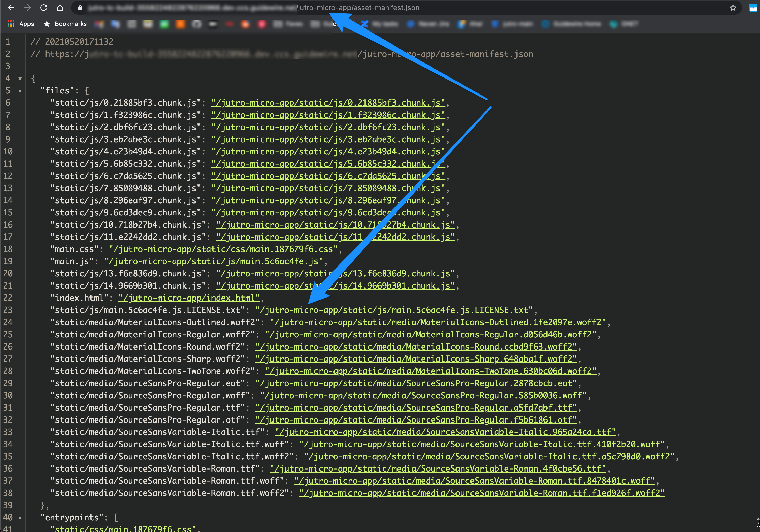Open the SourceSansPro-Regular.f5b61861.otf link

(x=416, y=420)
